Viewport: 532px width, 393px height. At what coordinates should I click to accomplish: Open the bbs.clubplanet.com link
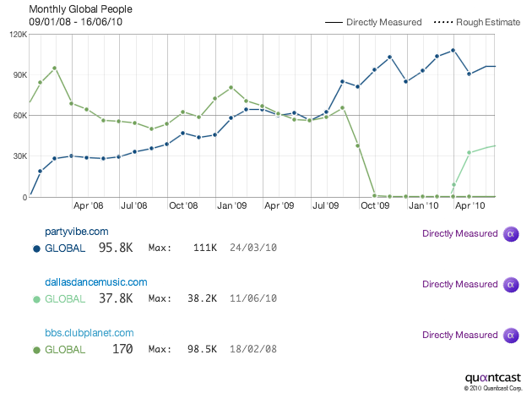tap(90, 333)
